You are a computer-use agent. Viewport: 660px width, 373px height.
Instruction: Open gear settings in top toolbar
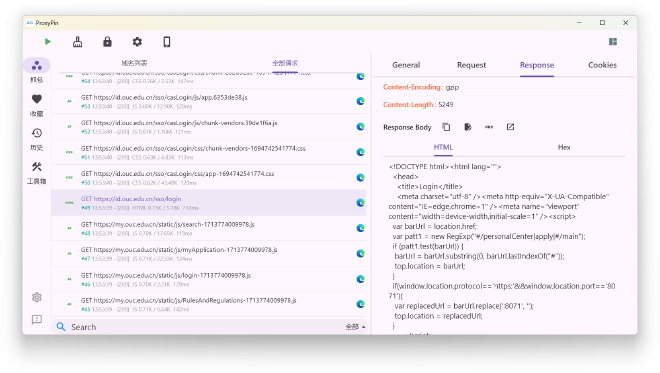[x=137, y=42]
